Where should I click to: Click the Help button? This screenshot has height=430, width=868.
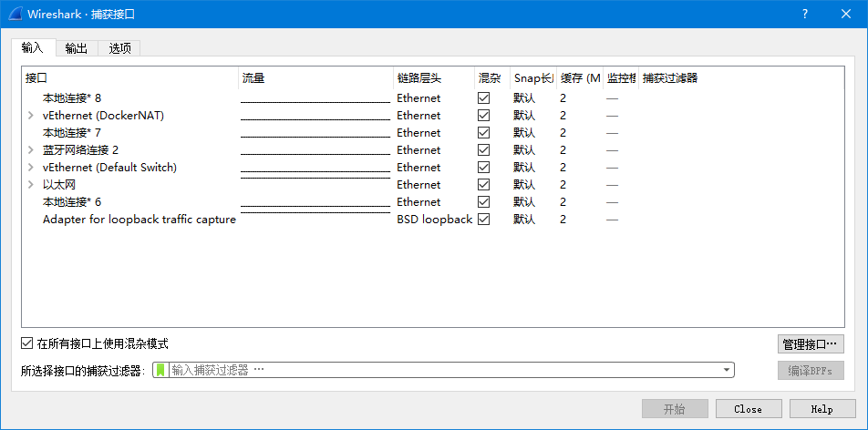(822, 409)
